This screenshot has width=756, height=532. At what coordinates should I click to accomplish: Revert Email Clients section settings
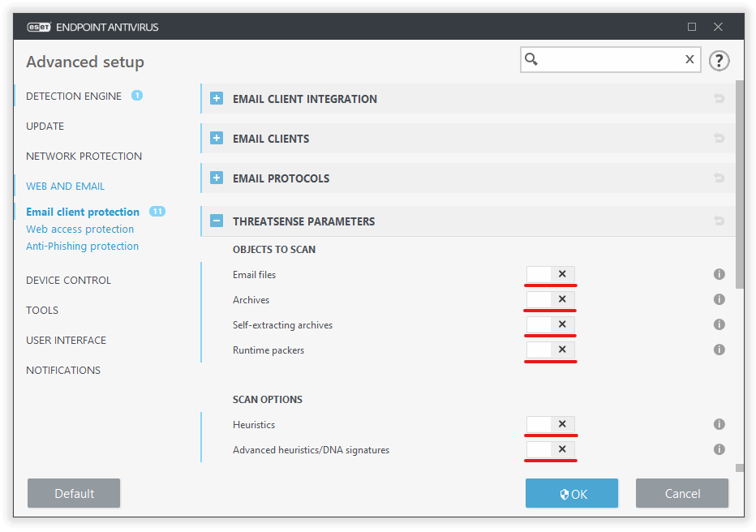tap(719, 139)
